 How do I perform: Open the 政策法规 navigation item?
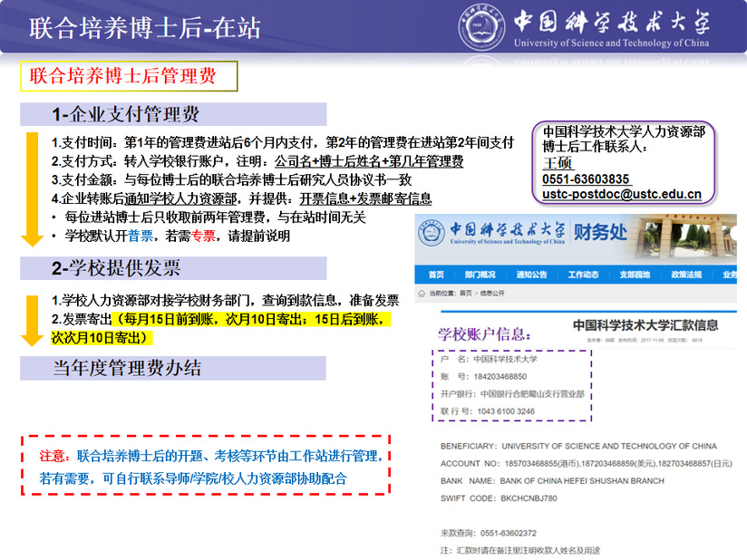tap(686, 275)
